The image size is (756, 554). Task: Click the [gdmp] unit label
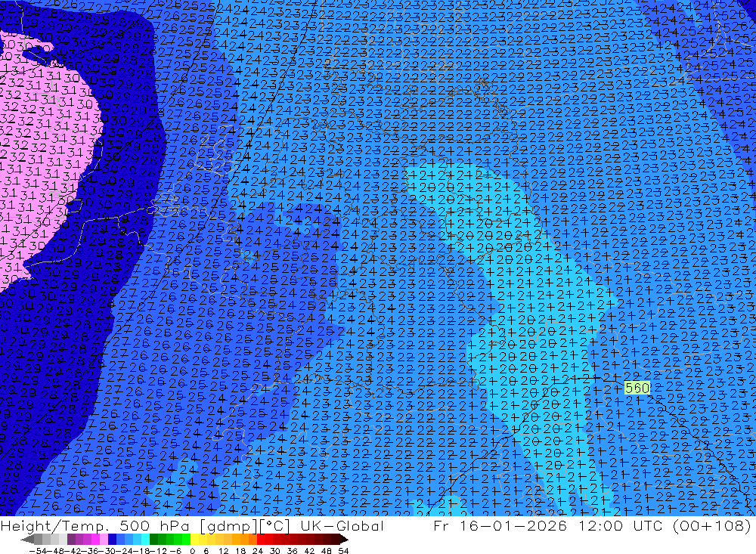pyautogui.click(x=228, y=526)
